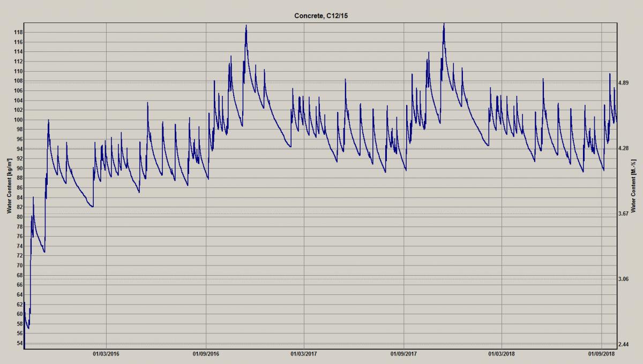
Task: Click the date label 01/03/2016
Action: pos(106,354)
